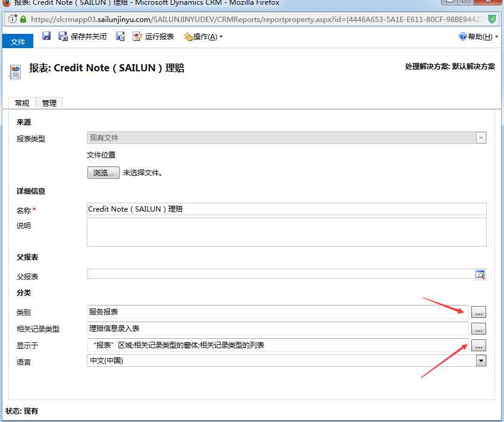This screenshot has width=504, height=422.
Task: Click the 未选择文件 text
Action: [142, 173]
